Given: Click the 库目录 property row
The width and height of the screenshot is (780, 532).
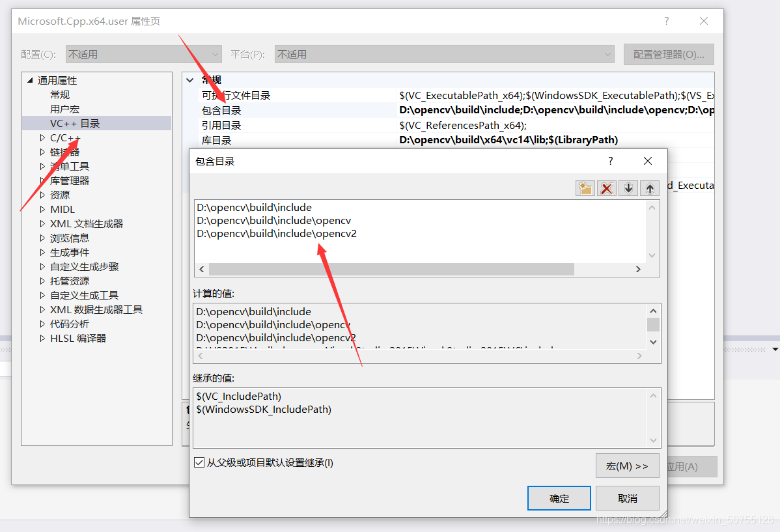Looking at the screenshot, I should point(456,141).
